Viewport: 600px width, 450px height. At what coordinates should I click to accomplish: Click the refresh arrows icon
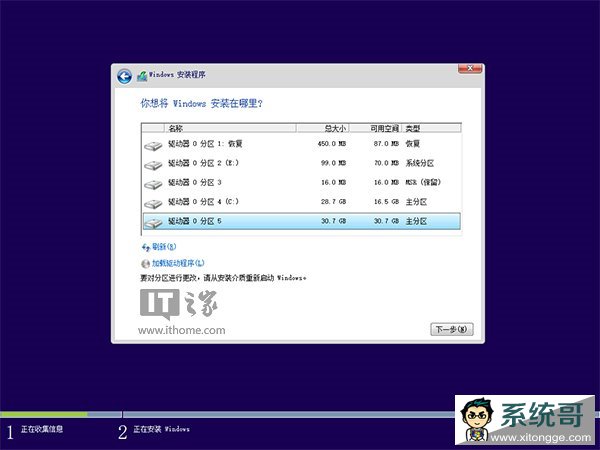(145, 248)
